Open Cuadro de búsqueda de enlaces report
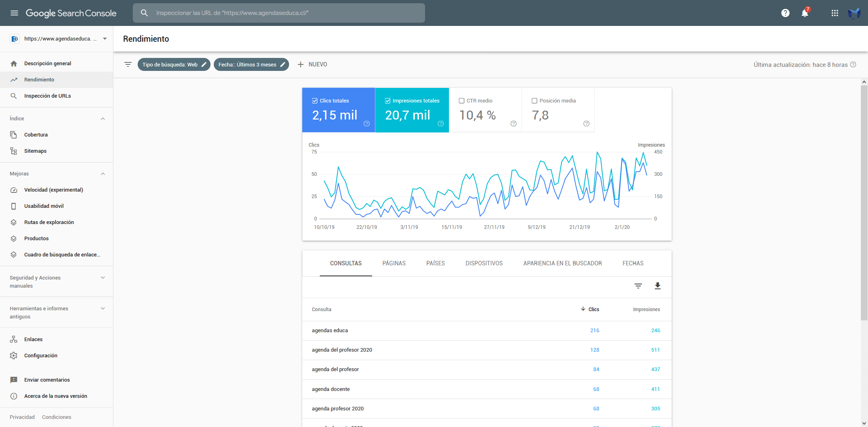The width and height of the screenshot is (868, 427). pos(56,254)
